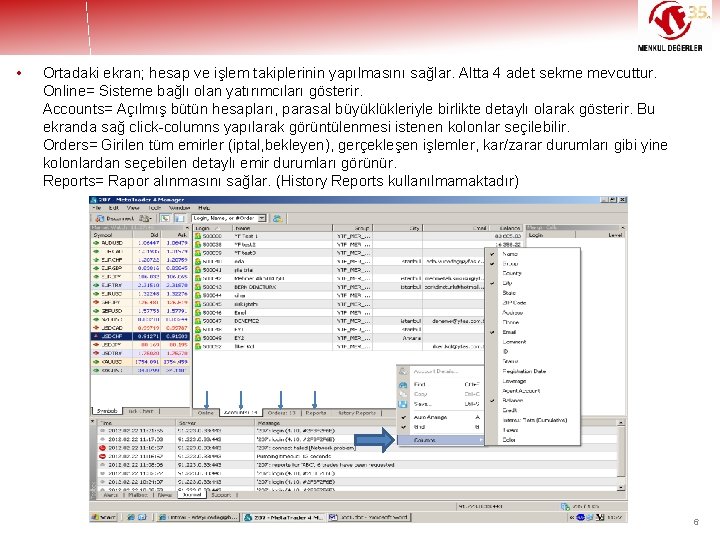
Task: Click the Level column header in right panel
Action: (x=600, y=235)
